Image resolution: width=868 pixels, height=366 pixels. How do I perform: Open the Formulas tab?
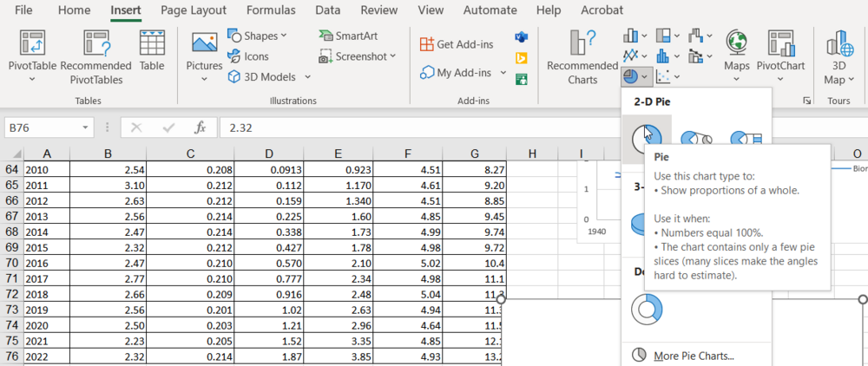click(x=271, y=10)
